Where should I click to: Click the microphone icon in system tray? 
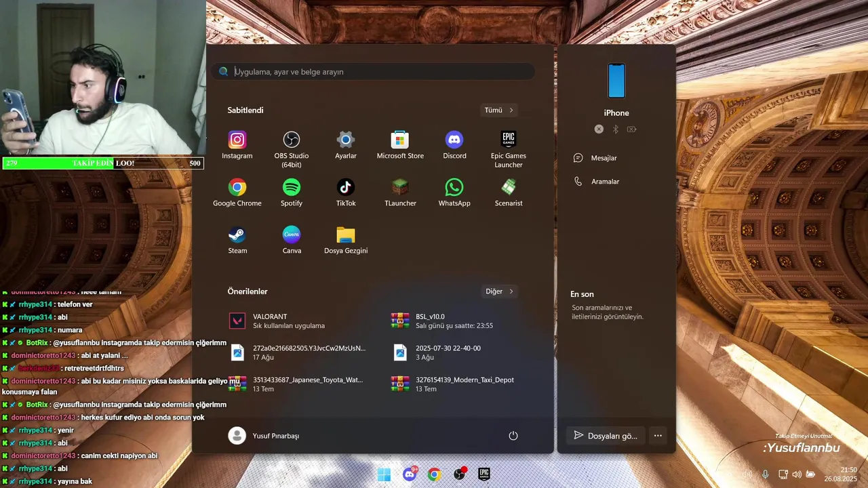pyautogui.click(x=766, y=474)
